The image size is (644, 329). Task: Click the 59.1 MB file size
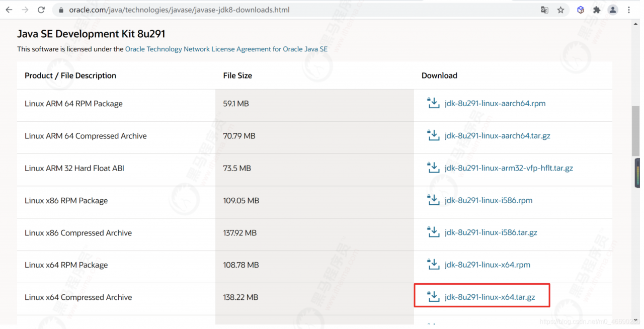click(236, 104)
